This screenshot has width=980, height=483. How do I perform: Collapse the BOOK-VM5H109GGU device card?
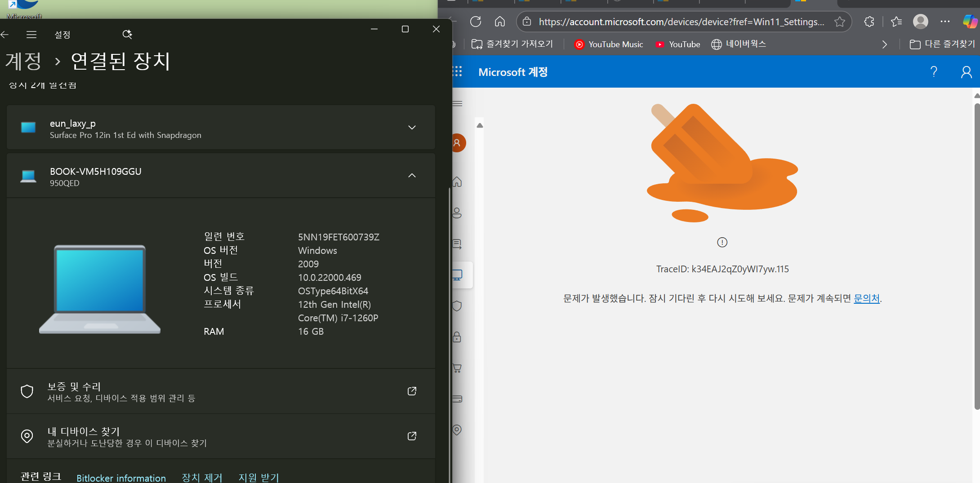412,176
